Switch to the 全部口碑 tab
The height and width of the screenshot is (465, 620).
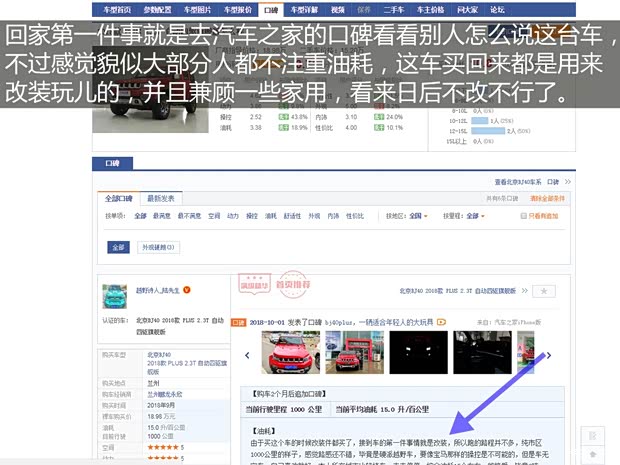118,198
